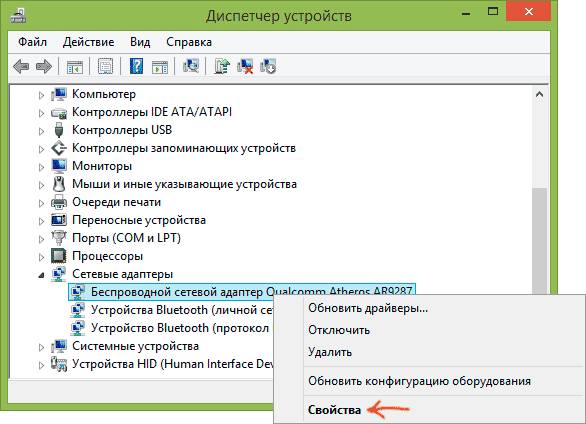Go forward with the toolbar right arrow
The height and width of the screenshot is (424, 586).
click(44, 67)
